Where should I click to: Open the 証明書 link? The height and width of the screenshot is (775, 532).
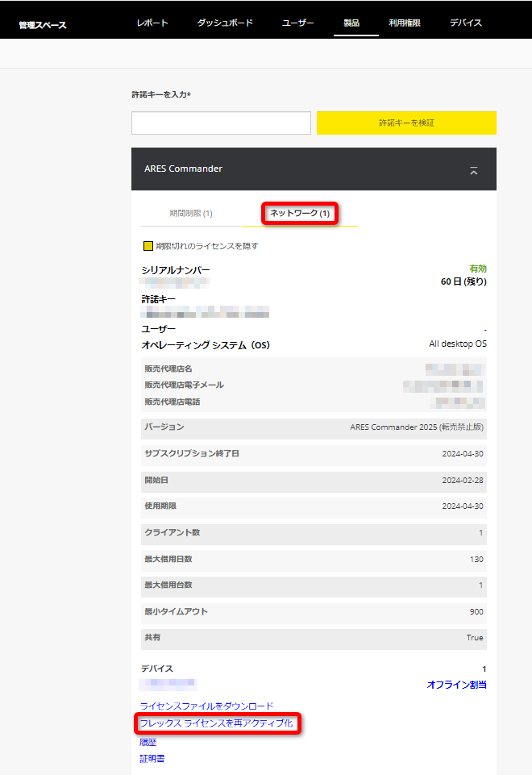[x=152, y=759]
